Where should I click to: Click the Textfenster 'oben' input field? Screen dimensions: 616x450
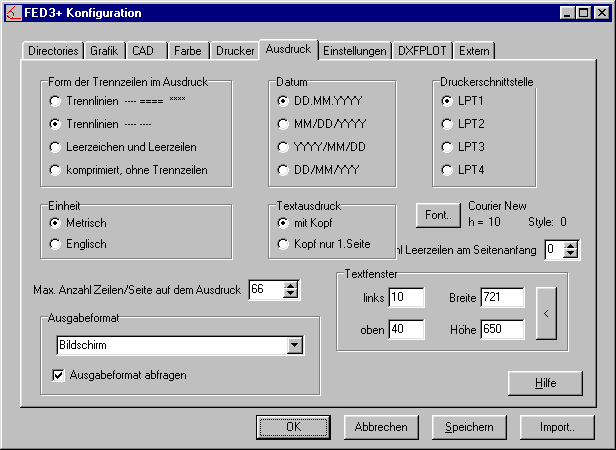click(x=406, y=329)
